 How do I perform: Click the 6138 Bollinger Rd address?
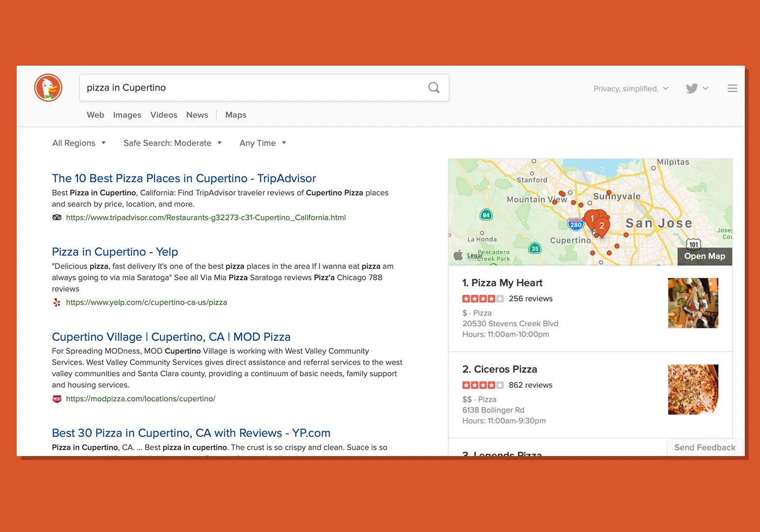[493, 410]
